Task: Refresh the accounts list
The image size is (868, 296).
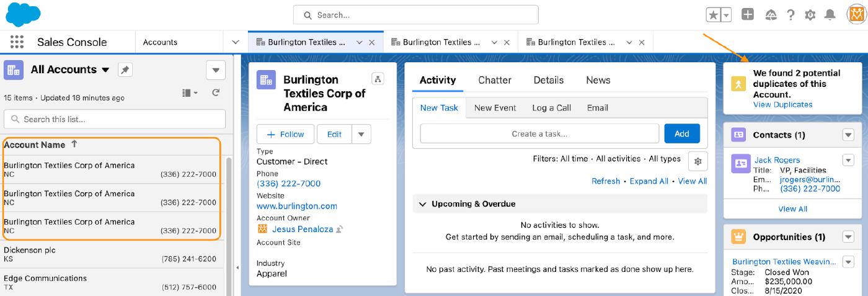Action: [x=216, y=92]
